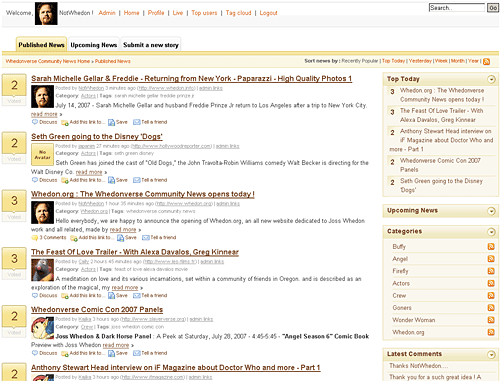Switch to Published News tab
Image resolution: width=500 pixels, height=381 pixels.
point(41,45)
